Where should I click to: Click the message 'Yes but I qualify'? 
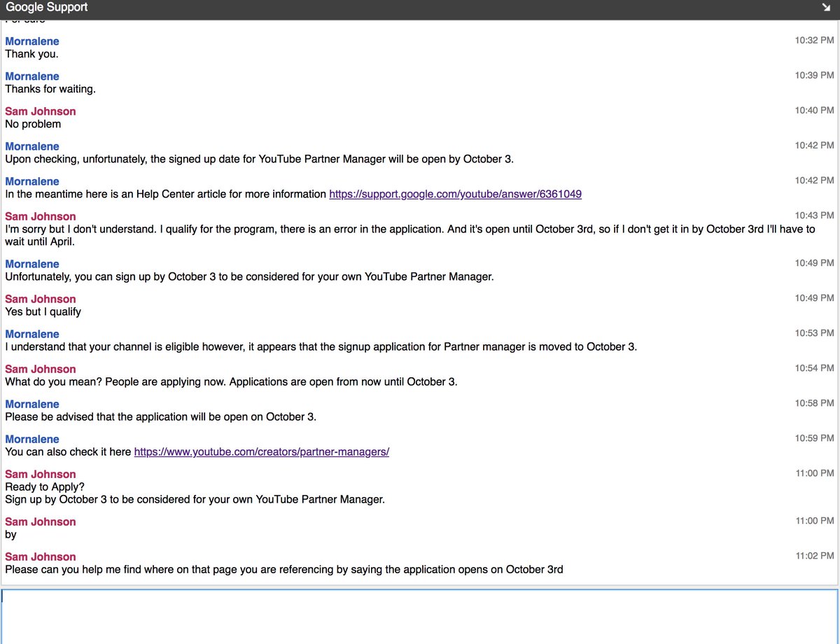click(43, 311)
